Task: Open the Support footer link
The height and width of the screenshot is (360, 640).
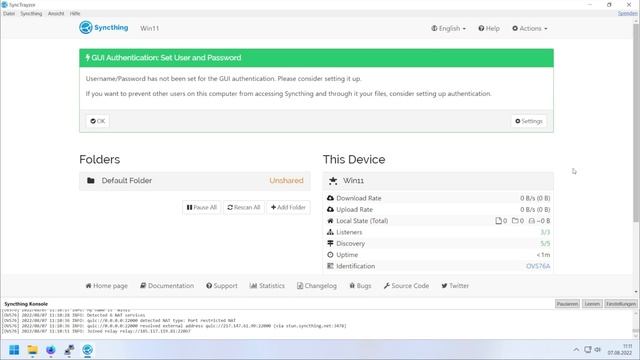Action: [222, 286]
